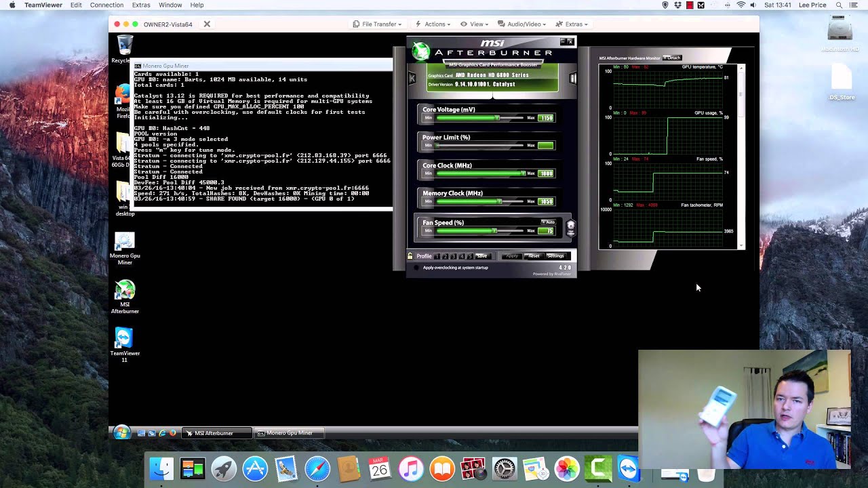
Task: Click the Fan Speed value field 75
Action: point(546,231)
